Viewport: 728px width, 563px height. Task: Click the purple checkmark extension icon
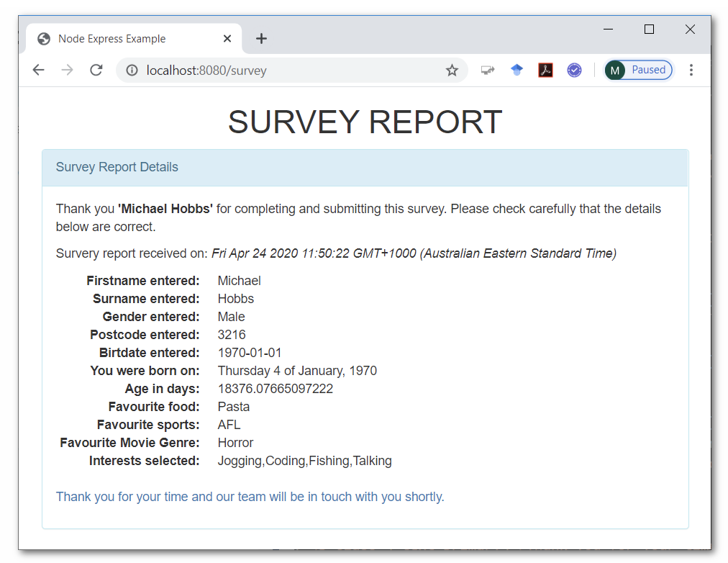point(574,70)
